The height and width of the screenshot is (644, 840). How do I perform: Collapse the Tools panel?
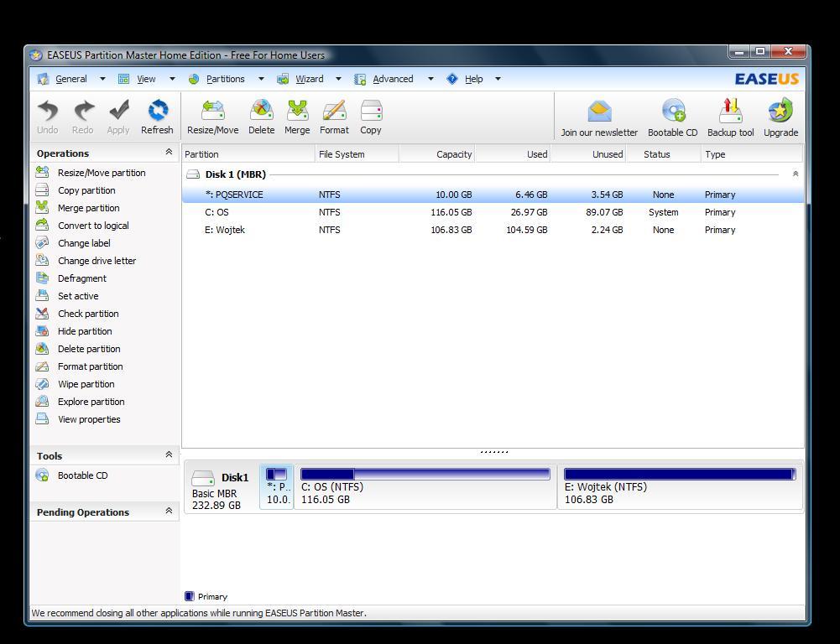point(169,455)
